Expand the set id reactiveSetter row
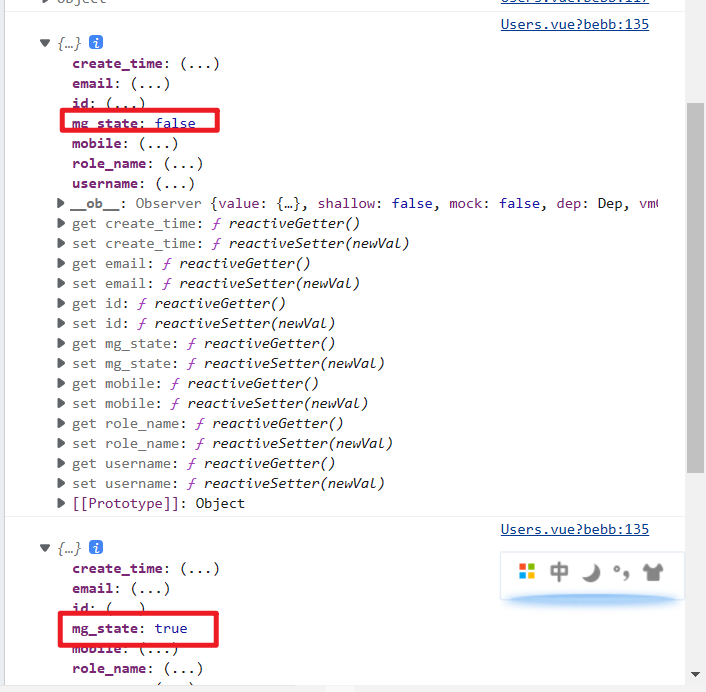This screenshot has width=706, height=692. (61, 323)
